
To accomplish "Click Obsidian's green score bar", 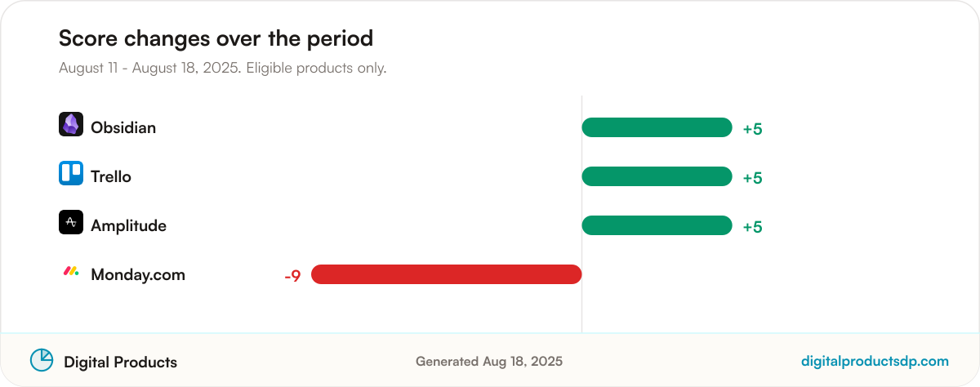I will tap(657, 127).
